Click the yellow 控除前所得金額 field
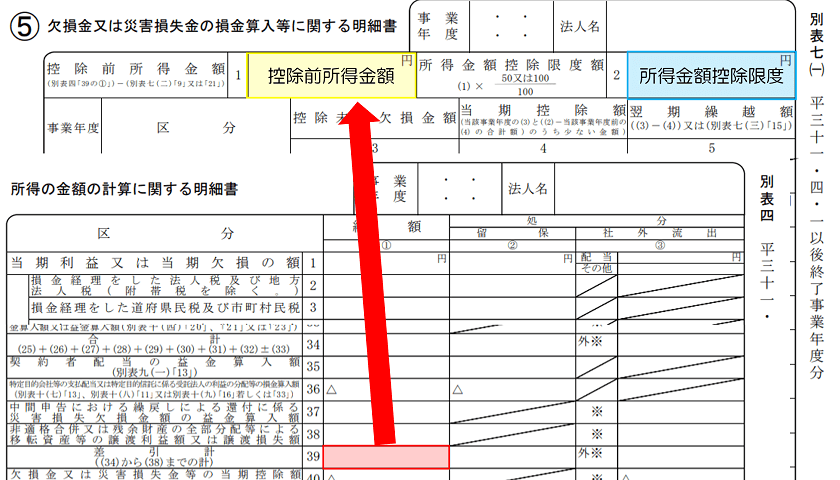Viewport: 840px width, 480px height. [331, 76]
